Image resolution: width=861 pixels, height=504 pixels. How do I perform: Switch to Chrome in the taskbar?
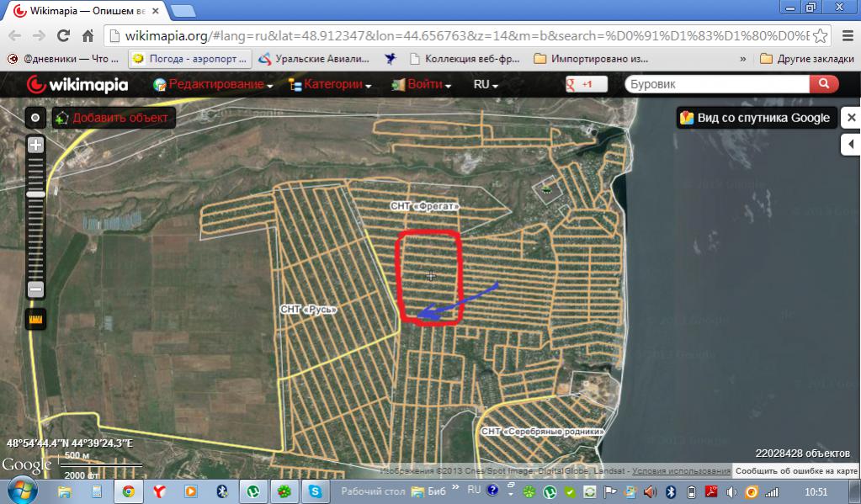[x=129, y=491]
